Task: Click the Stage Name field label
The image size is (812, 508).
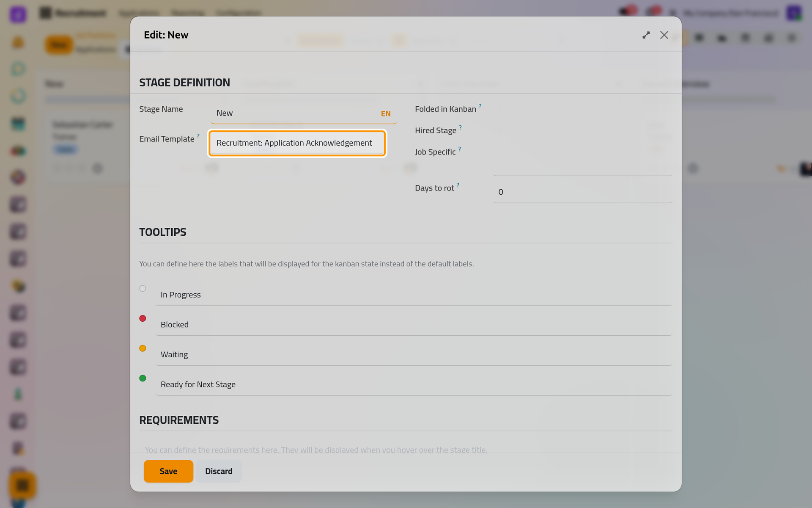Action: point(161,109)
